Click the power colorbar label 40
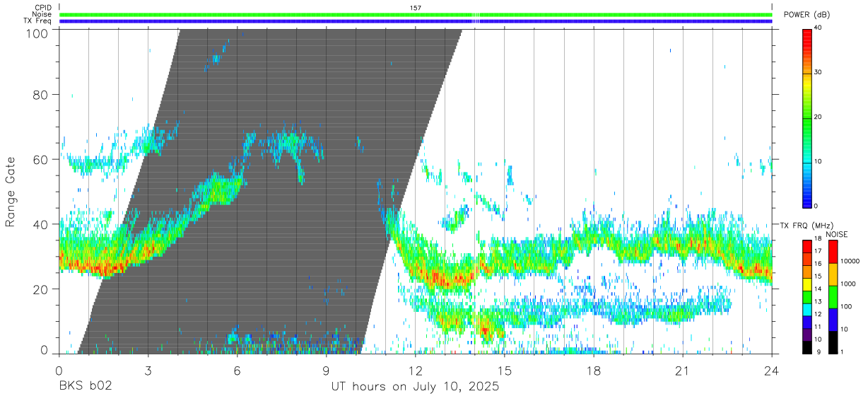Viewport: 868px width, 401px height. (x=819, y=28)
